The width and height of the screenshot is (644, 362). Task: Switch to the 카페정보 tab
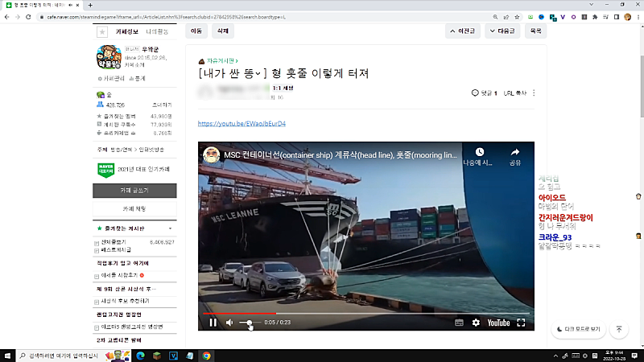coord(127,31)
